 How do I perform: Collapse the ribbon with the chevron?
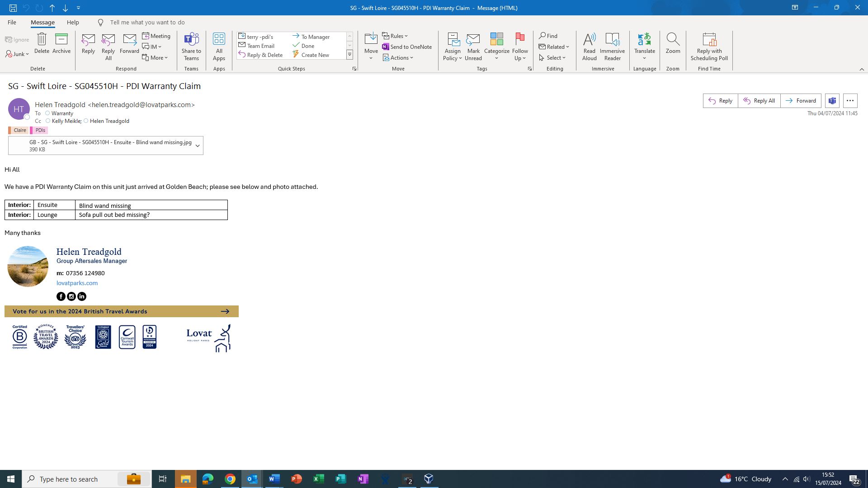[862, 69]
